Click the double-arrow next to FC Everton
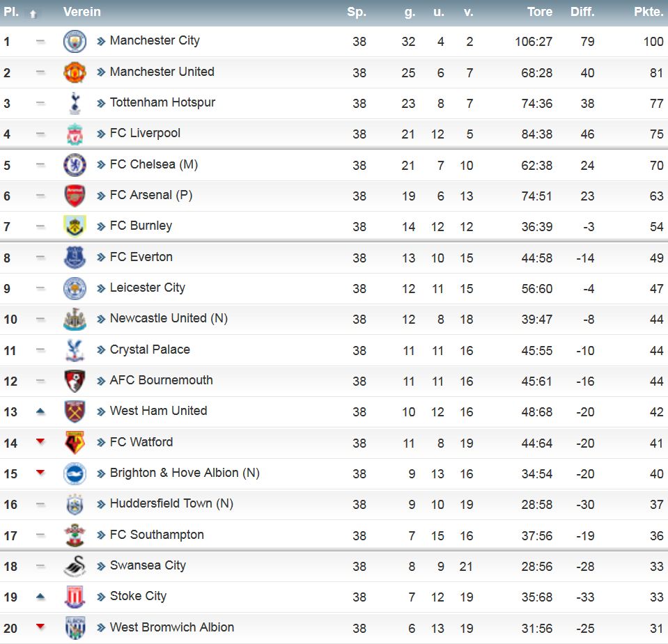This screenshot has height=644, width=668. click(x=101, y=258)
